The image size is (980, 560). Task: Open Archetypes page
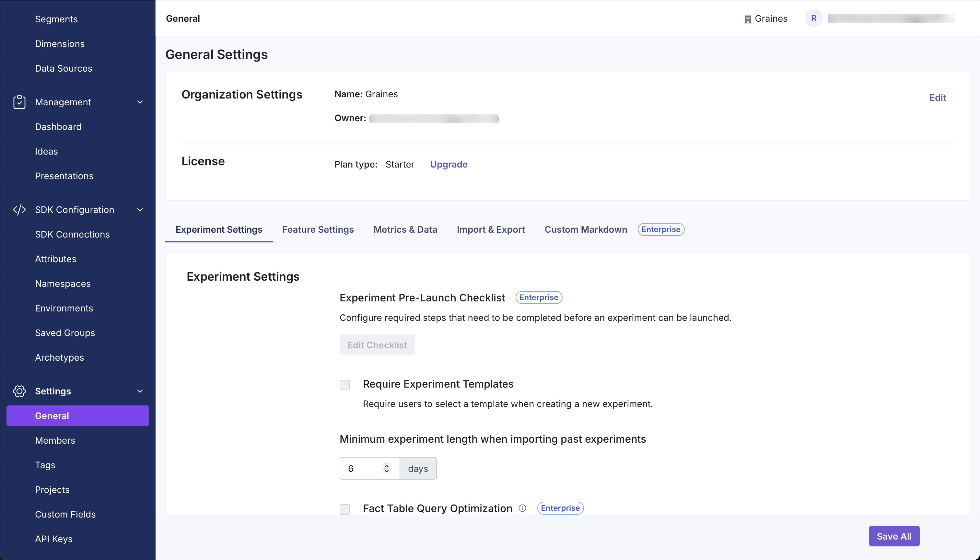coord(59,358)
